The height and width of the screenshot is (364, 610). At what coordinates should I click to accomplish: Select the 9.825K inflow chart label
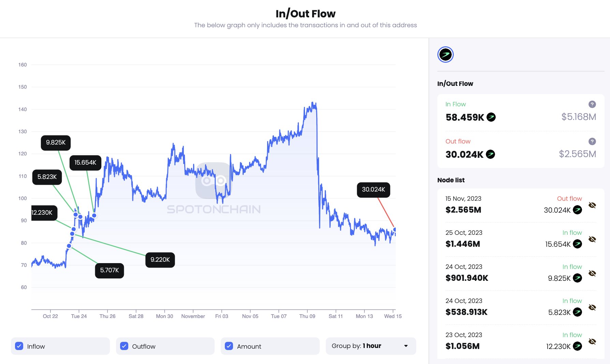point(56,142)
